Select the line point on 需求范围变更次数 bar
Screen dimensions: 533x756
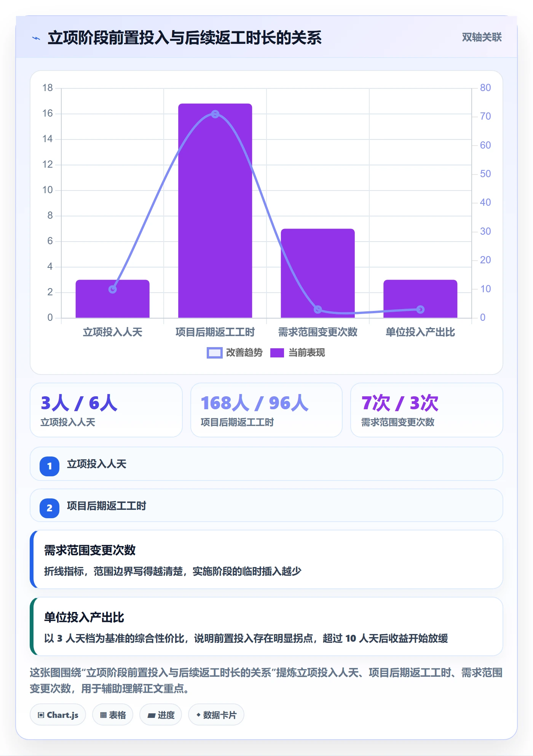tap(318, 309)
